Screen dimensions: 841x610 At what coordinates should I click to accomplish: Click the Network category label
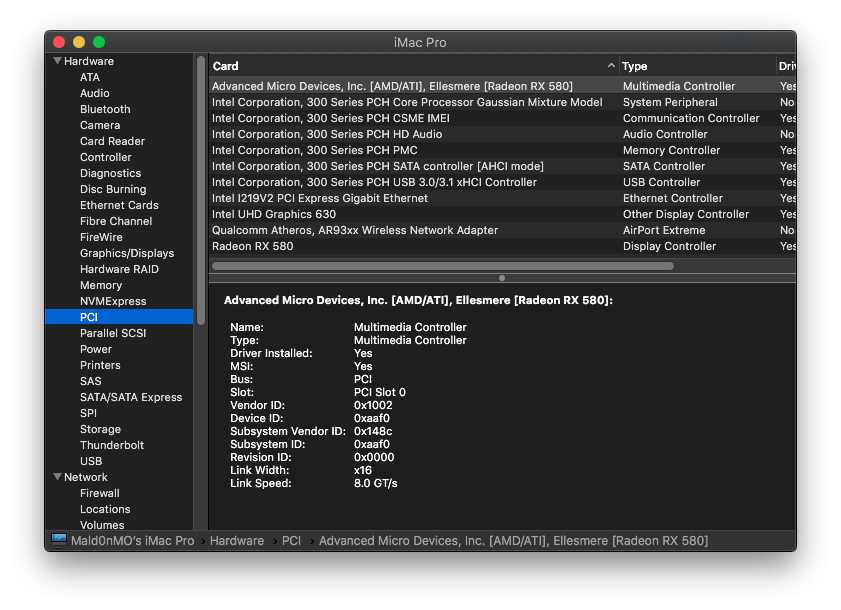86,477
